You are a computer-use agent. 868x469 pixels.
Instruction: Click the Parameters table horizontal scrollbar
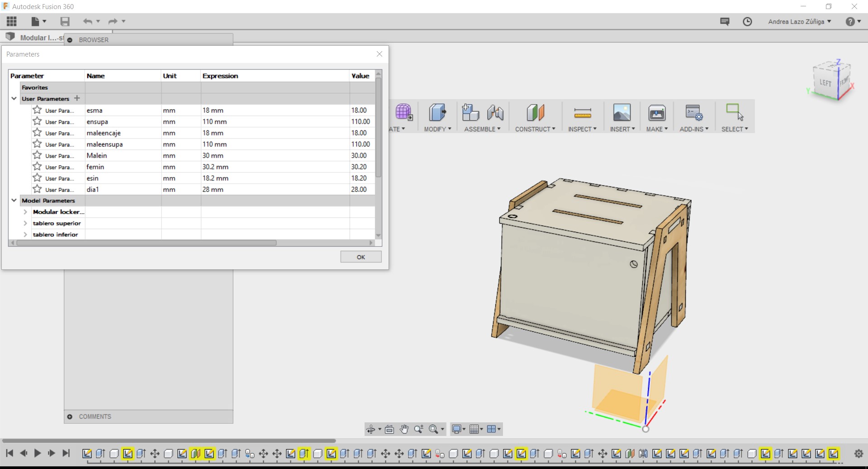[x=147, y=243]
